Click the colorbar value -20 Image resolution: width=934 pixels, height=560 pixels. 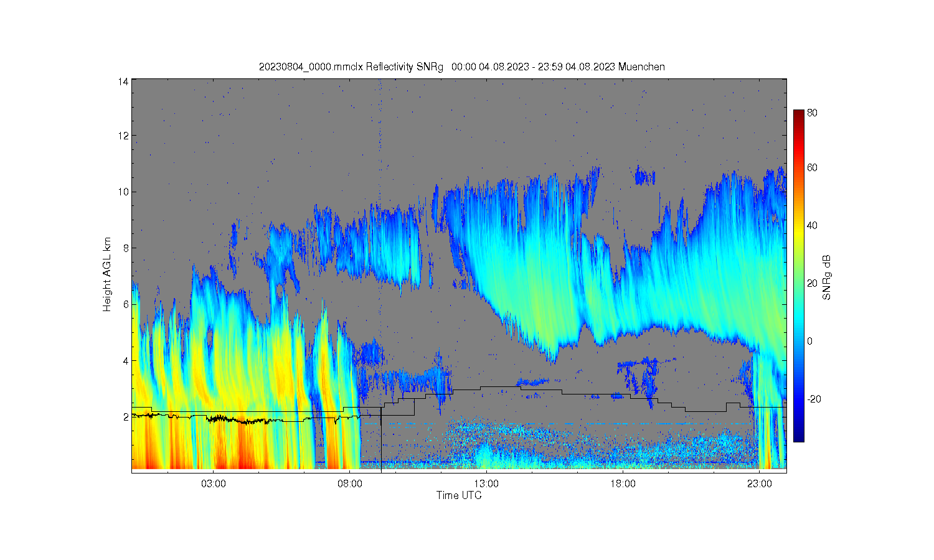click(814, 399)
